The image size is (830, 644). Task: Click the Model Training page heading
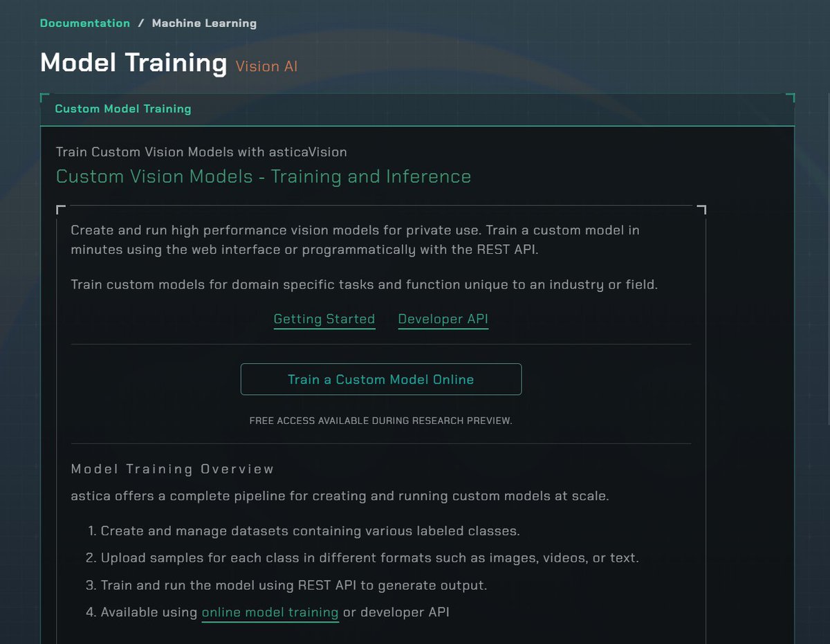[133, 63]
